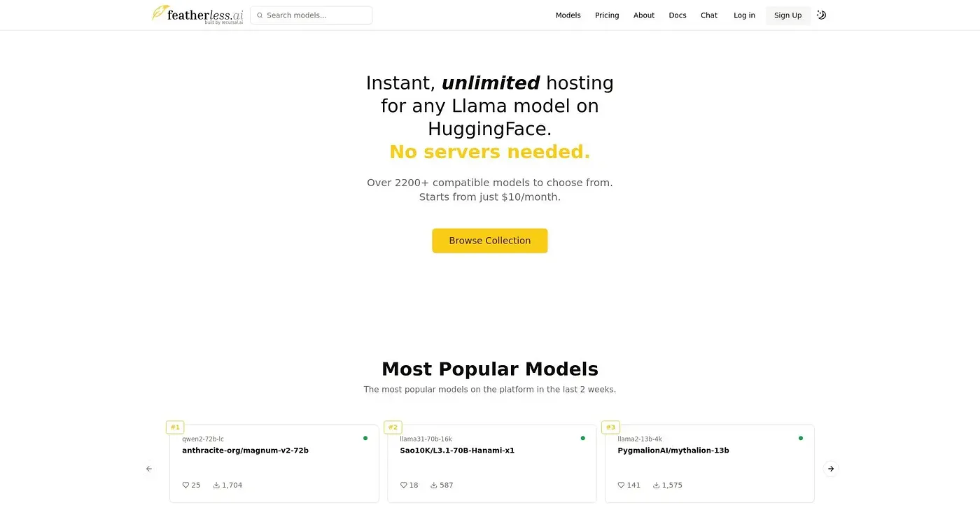
Task: Click the Browse Collection button
Action: point(490,241)
